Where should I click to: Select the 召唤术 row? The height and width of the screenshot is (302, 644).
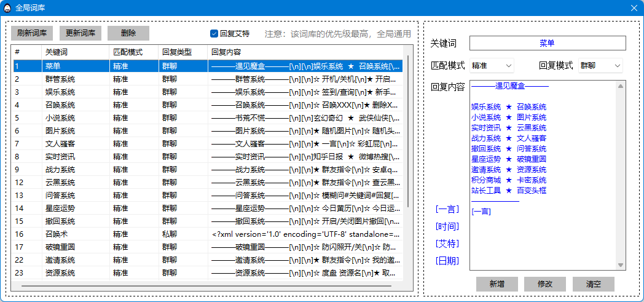[207, 234]
